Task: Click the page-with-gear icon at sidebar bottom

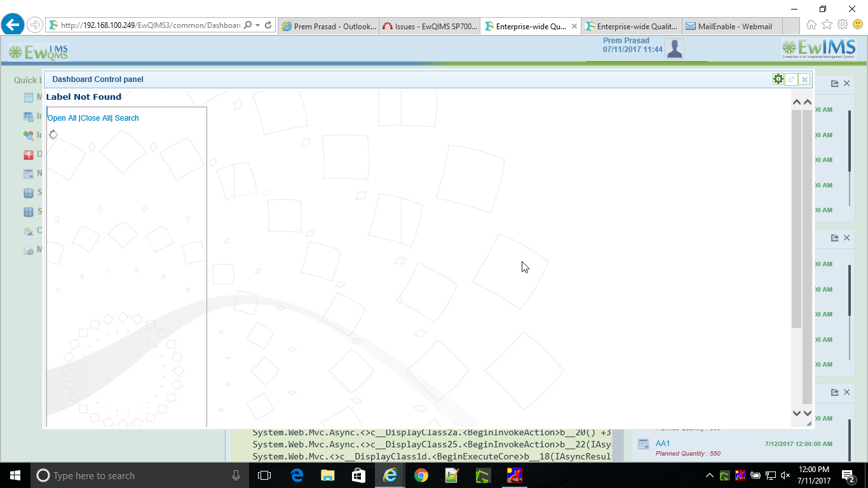Action: point(29,250)
